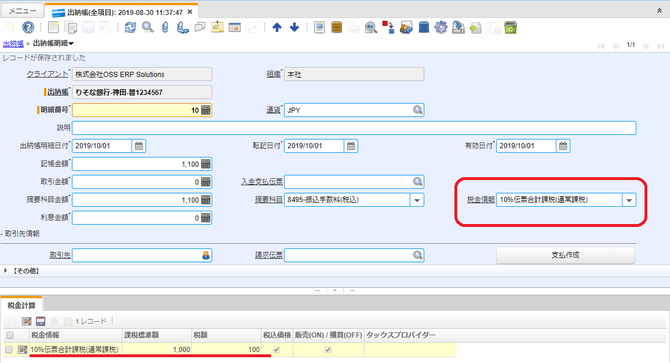The width and height of the screenshot is (670, 363).
Task: Toggle the select-all checkbox in the tax grid header
Action: pos(10,335)
